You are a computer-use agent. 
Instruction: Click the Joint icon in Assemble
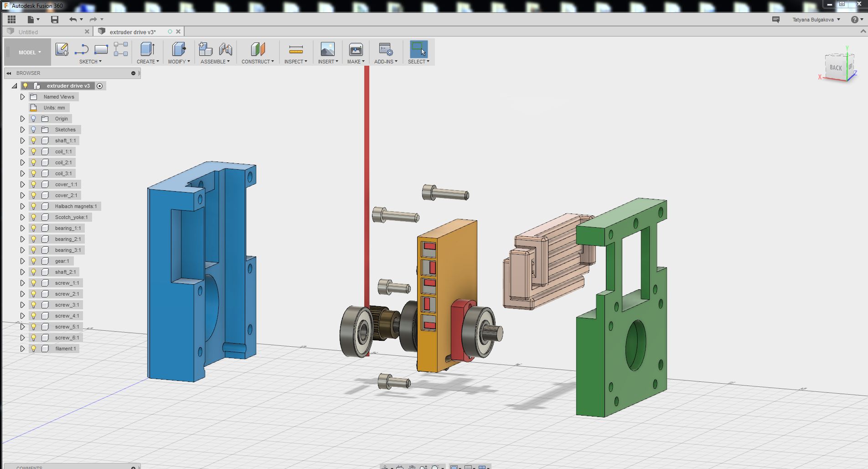tap(226, 49)
